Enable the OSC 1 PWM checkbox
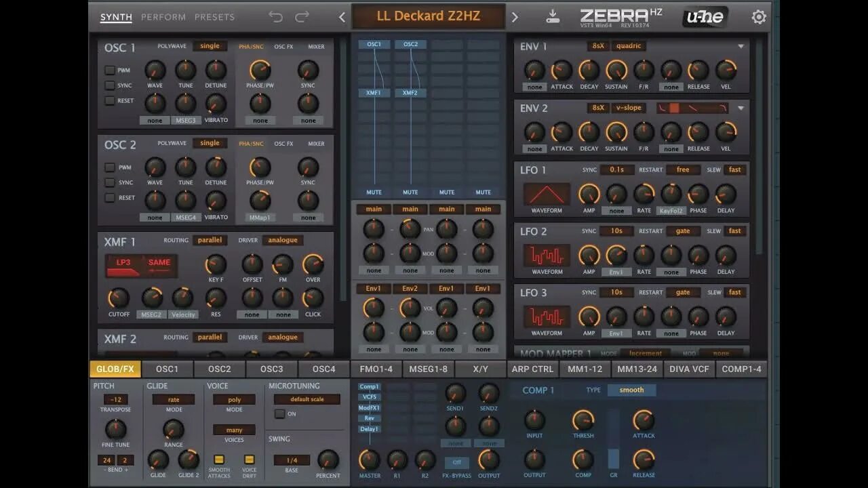Viewport: 868px width, 488px height. (x=109, y=70)
